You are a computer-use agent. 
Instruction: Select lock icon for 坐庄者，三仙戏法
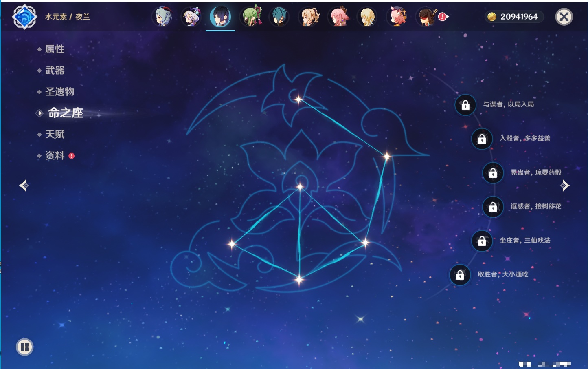point(482,241)
